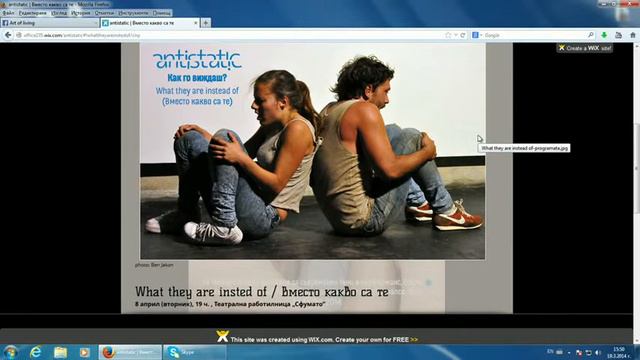Open the search engine selector dropdown

477,36
